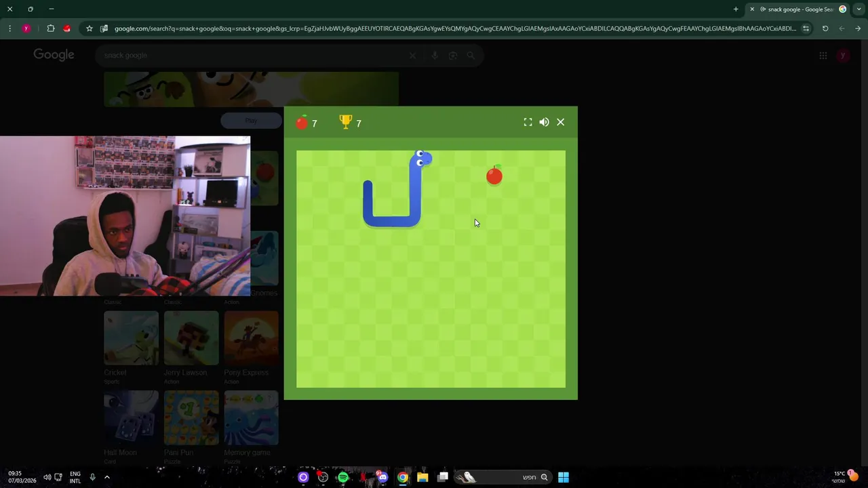This screenshot has width=868, height=488.
Task: Open the Chrome extensions puzzle icon
Action: tap(51, 28)
